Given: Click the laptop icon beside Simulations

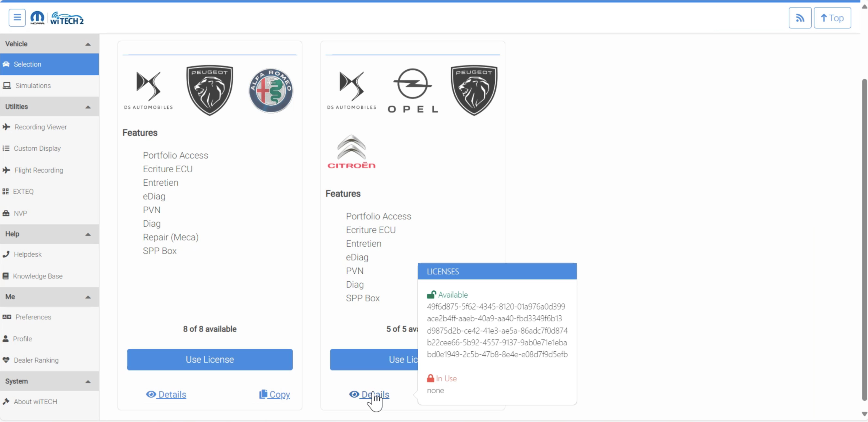Looking at the screenshot, I should coord(7,86).
